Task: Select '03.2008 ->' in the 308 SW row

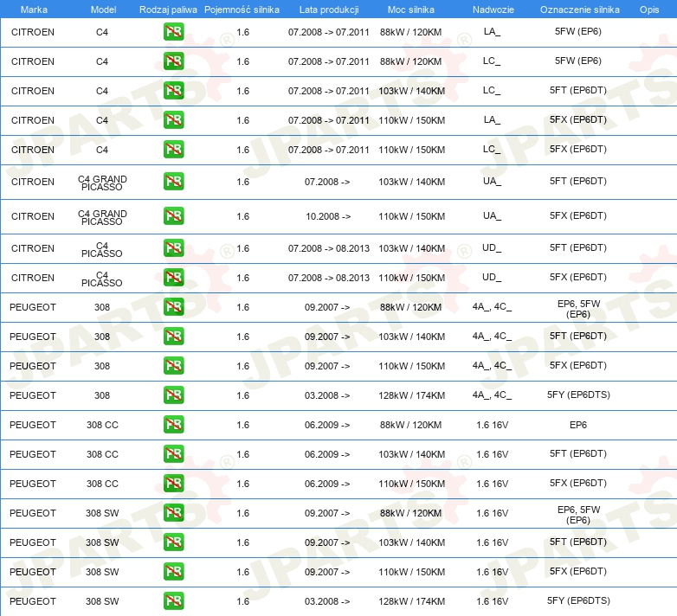Action: (327, 601)
